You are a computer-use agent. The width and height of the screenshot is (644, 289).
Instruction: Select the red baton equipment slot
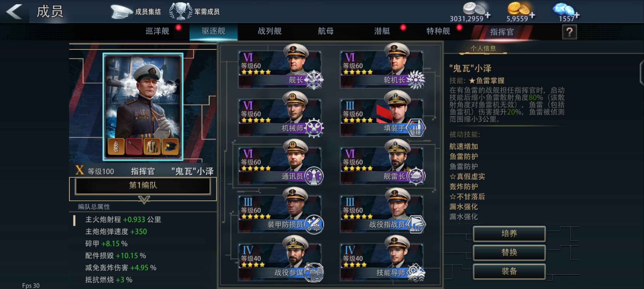point(134,147)
